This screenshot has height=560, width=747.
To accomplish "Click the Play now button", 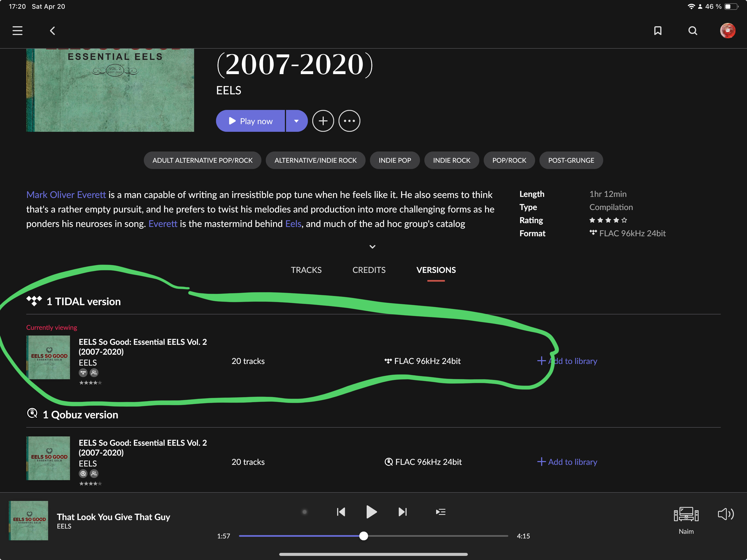I will [250, 121].
